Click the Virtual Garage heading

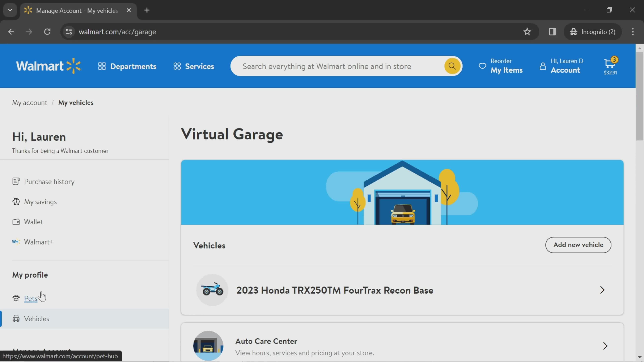232,134
